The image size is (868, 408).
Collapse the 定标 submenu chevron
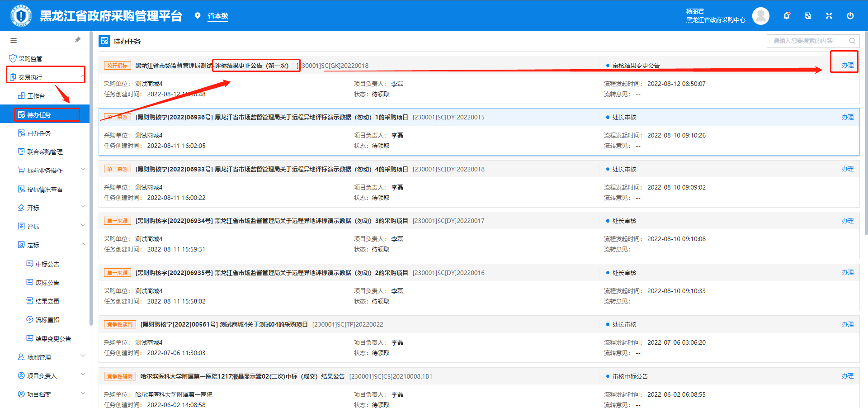click(x=83, y=244)
